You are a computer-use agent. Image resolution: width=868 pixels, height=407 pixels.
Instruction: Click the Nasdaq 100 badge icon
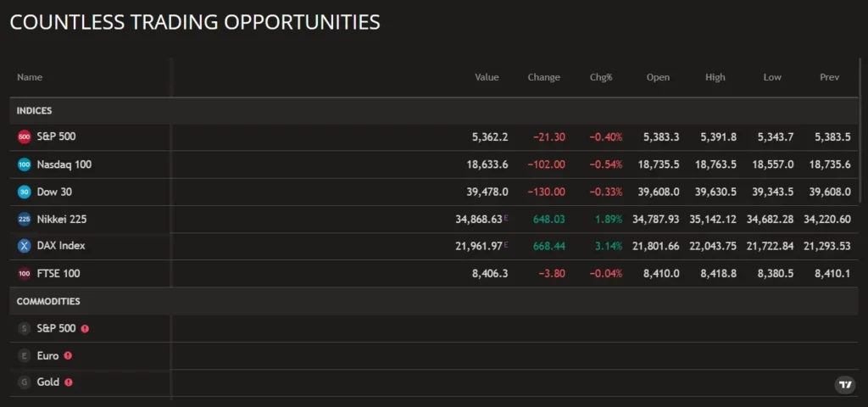tap(24, 164)
